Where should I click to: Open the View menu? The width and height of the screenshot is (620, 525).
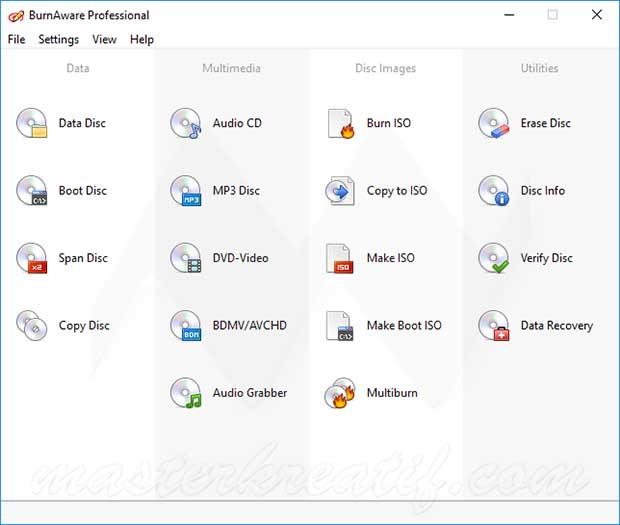tap(104, 40)
